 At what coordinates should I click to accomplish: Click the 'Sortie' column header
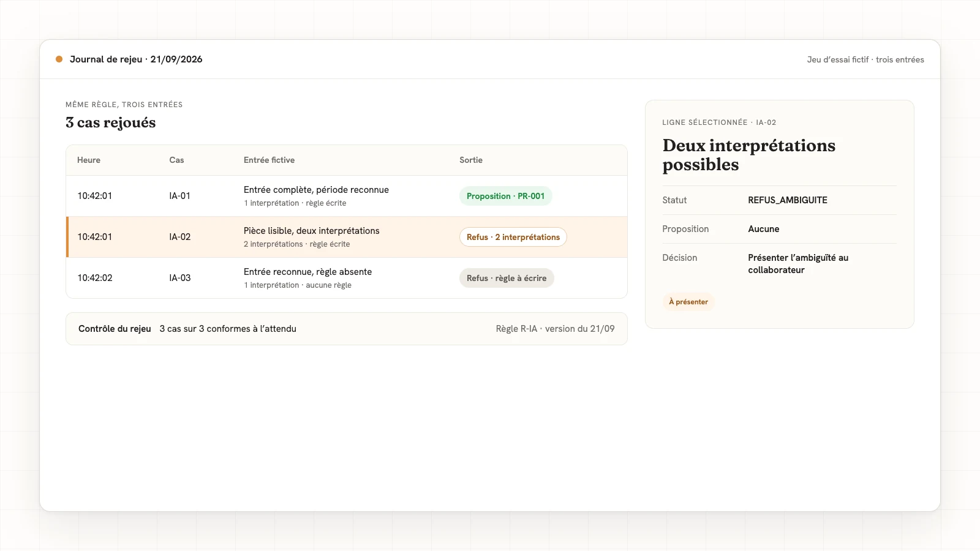[x=471, y=160]
